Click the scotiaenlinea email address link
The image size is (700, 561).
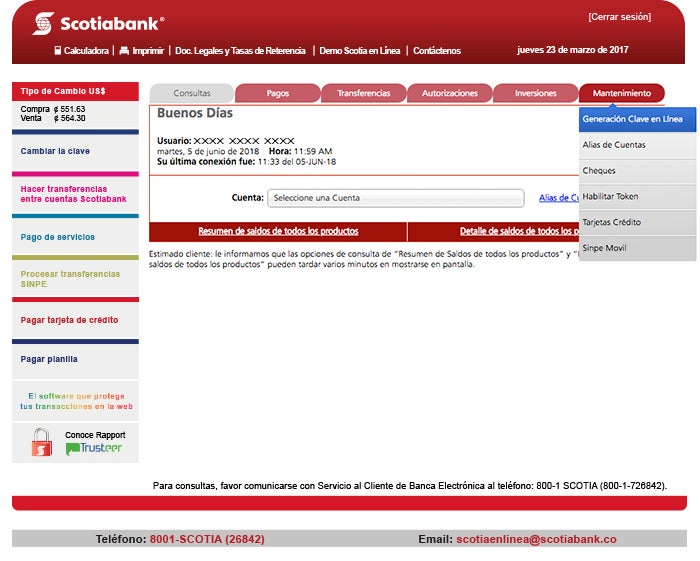[x=536, y=539]
